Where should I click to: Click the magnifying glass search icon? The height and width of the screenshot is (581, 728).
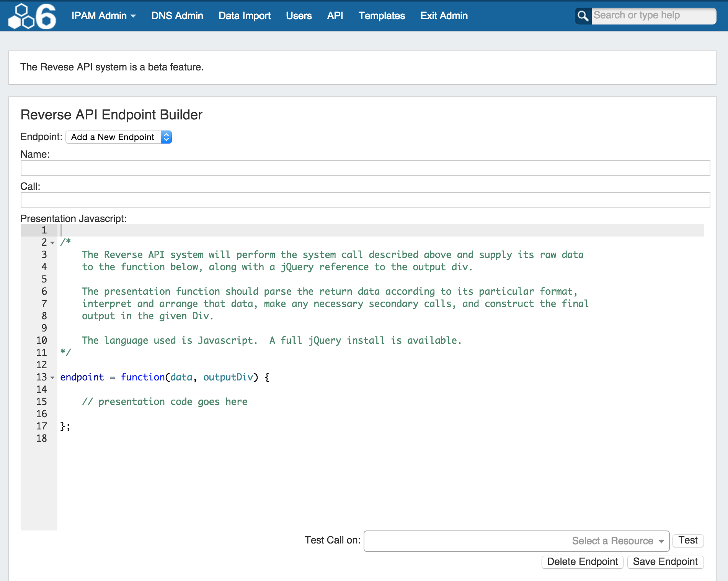(x=583, y=16)
